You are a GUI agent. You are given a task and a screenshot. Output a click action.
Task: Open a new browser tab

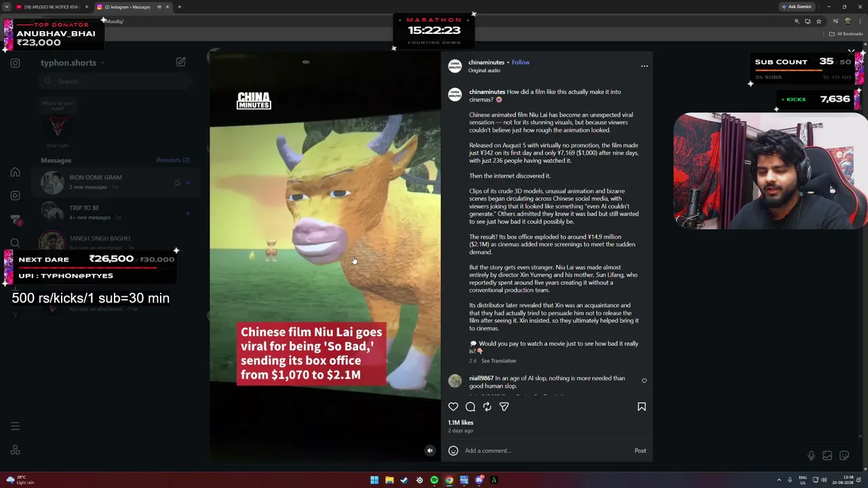click(179, 7)
